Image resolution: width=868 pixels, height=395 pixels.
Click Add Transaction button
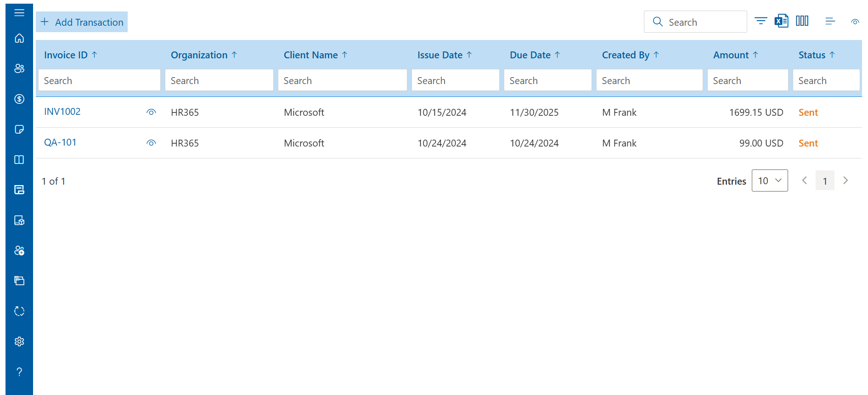pos(82,22)
